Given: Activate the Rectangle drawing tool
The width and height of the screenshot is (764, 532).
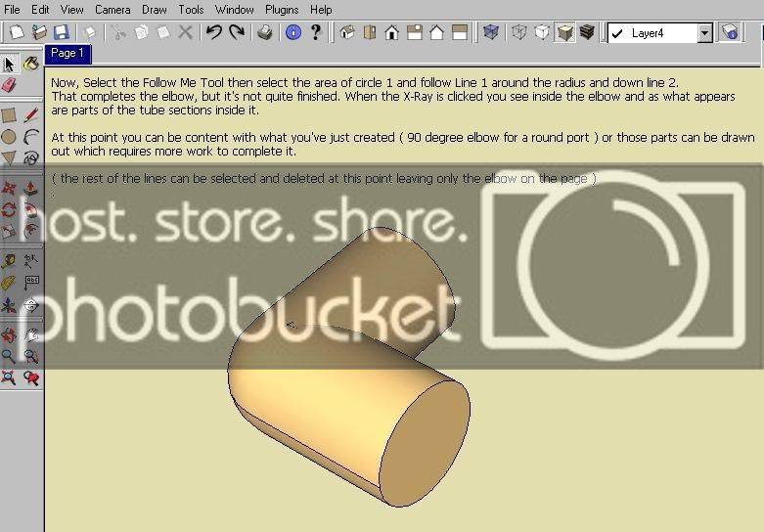Looking at the screenshot, I should pyautogui.click(x=9, y=115).
